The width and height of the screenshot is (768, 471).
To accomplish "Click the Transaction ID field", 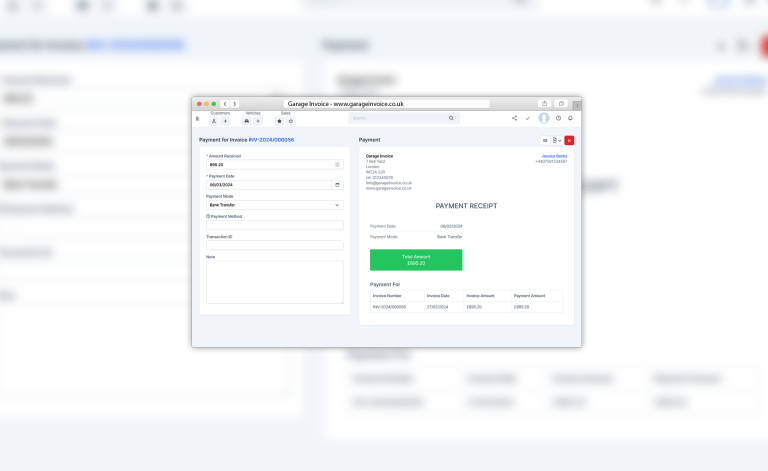I will pyautogui.click(x=274, y=245).
